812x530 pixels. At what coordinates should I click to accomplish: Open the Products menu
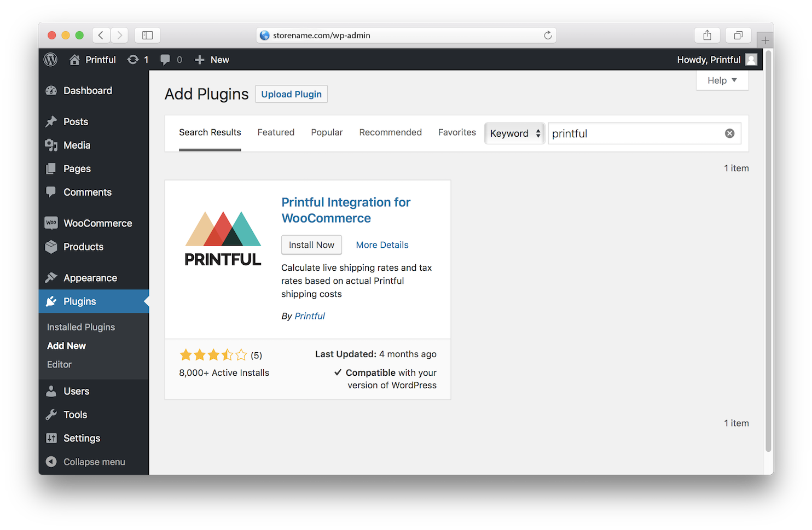94,247
